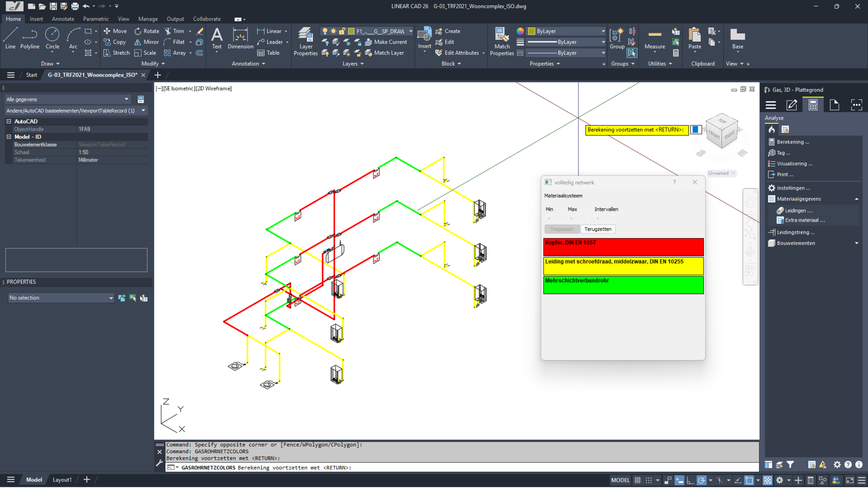
Task: Open the Alle gegevens dropdown
Action: coord(67,99)
